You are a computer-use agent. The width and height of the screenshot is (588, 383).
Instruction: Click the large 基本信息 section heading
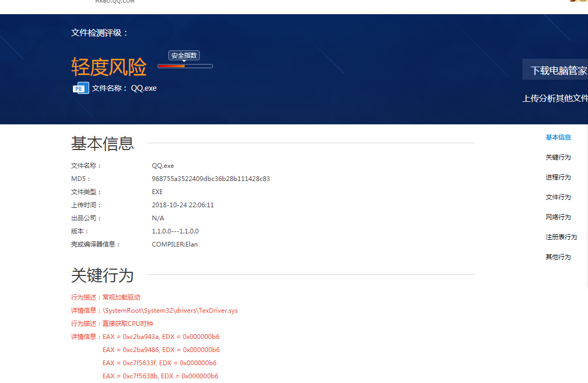103,143
